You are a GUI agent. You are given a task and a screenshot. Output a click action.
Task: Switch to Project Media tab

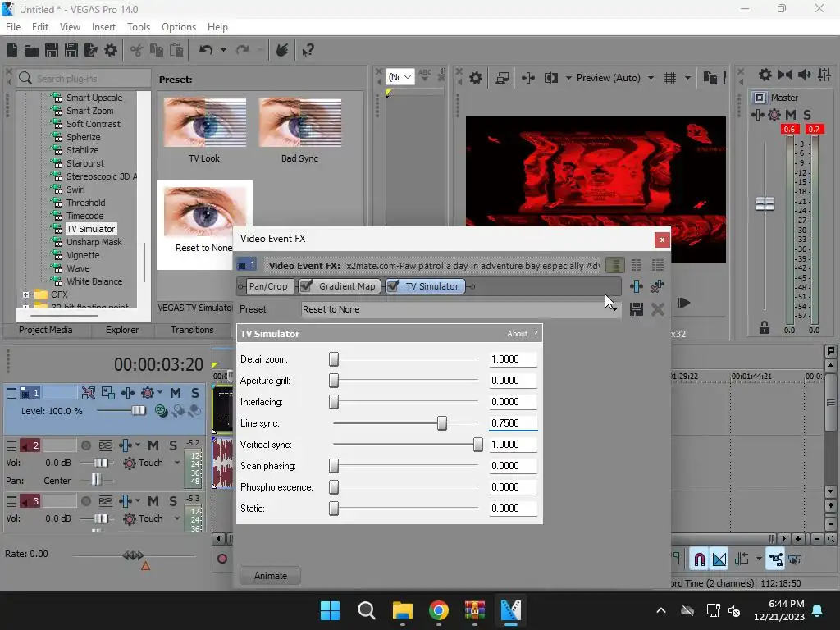click(46, 330)
